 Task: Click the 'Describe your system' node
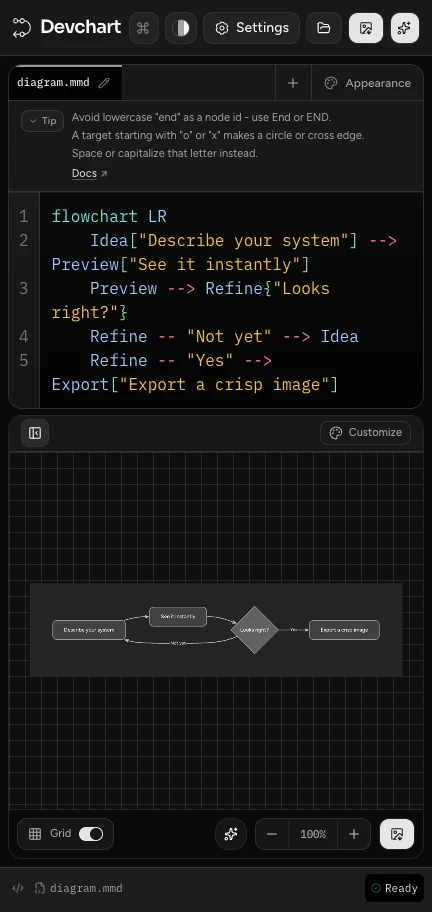click(x=88, y=630)
